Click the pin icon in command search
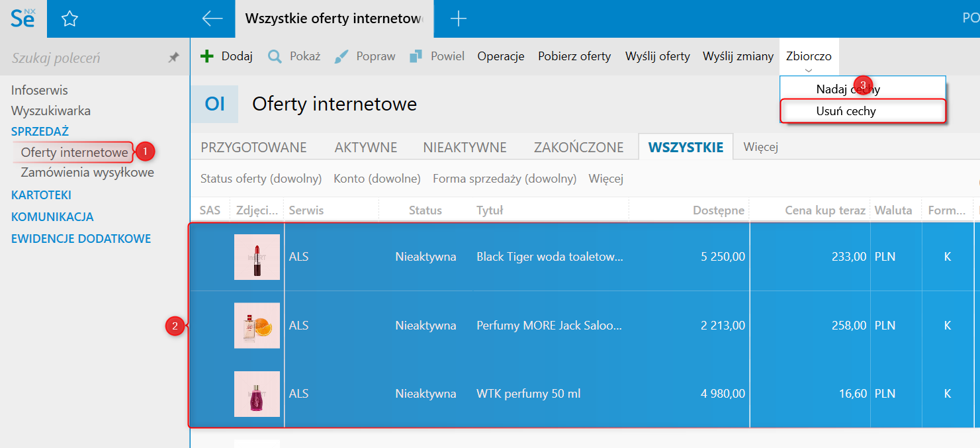This screenshot has width=980, height=448. click(x=173, y=58)
